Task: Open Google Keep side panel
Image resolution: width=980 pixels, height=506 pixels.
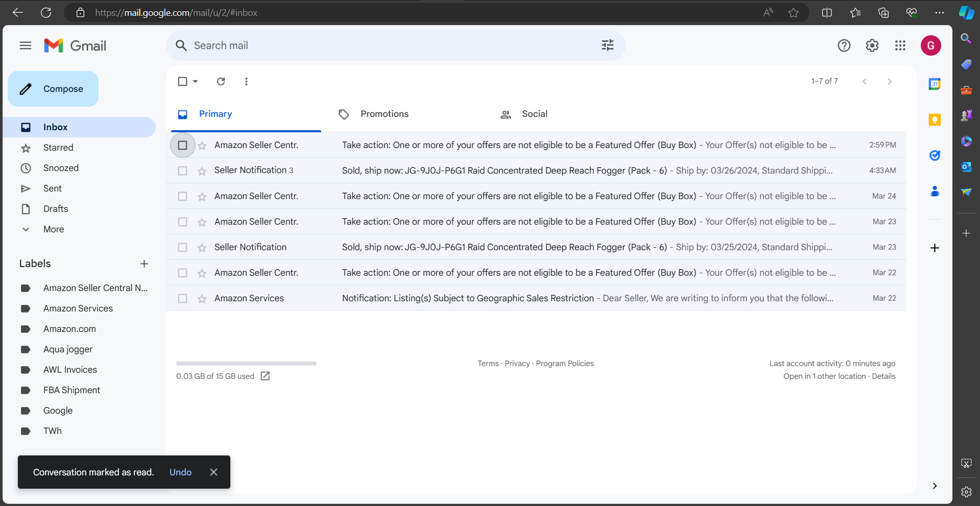Action: pos(935,120)
